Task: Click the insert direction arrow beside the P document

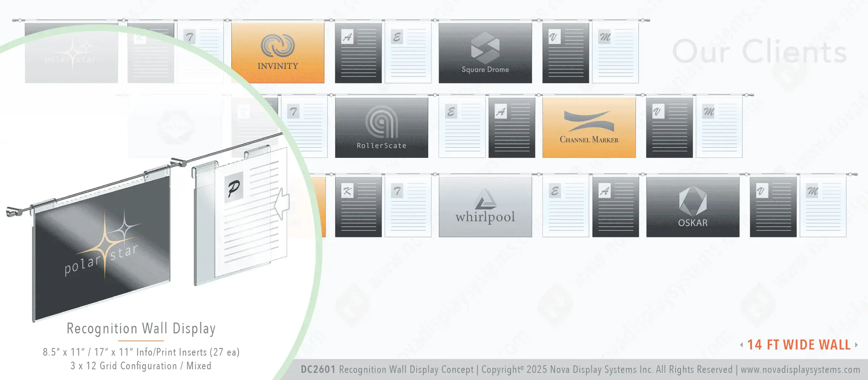Action: click(281, 204)
